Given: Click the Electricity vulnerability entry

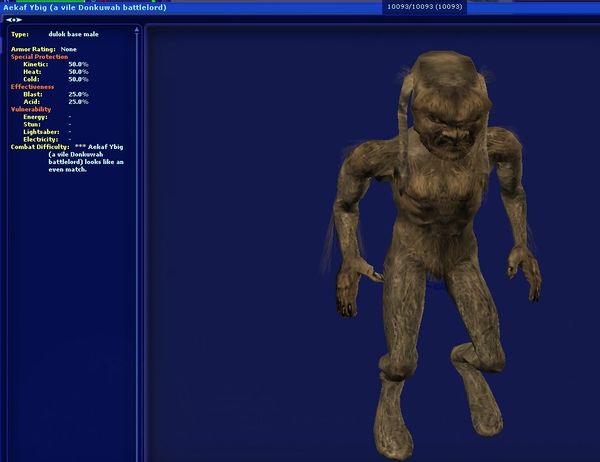Looking at the screenshot, I should pyautogui.click(x=47, y=138).
